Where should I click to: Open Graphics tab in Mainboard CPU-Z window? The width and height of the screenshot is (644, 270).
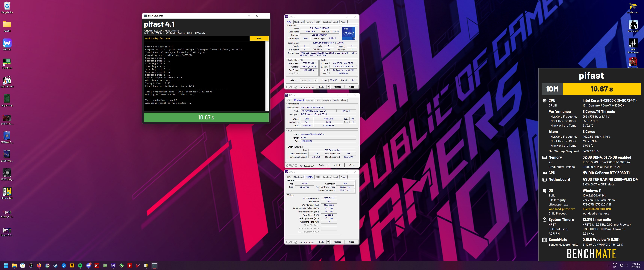327,100
